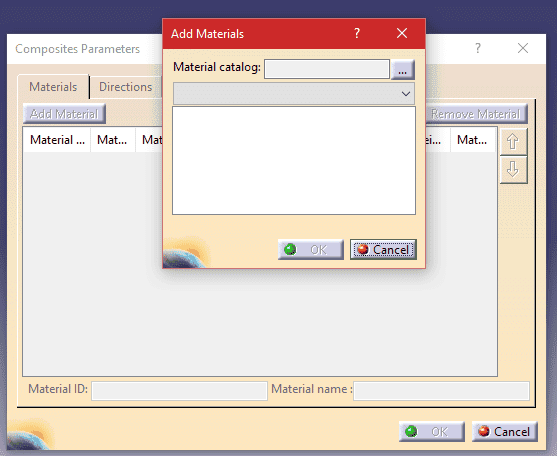Cancel the Add Materials dialog
557x456 pixels.
pos(383,249)
